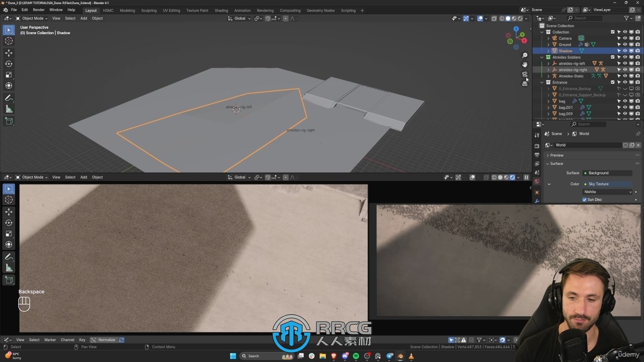This screenshot has height=362, width=644.
Task: Expand the Camera tree item
Action: point(548,38)
